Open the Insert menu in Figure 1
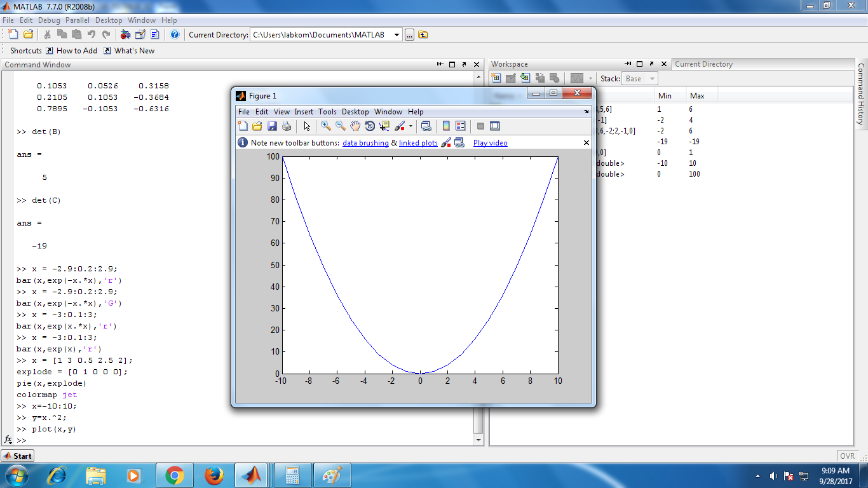868x488 pixels. point(304,112)
